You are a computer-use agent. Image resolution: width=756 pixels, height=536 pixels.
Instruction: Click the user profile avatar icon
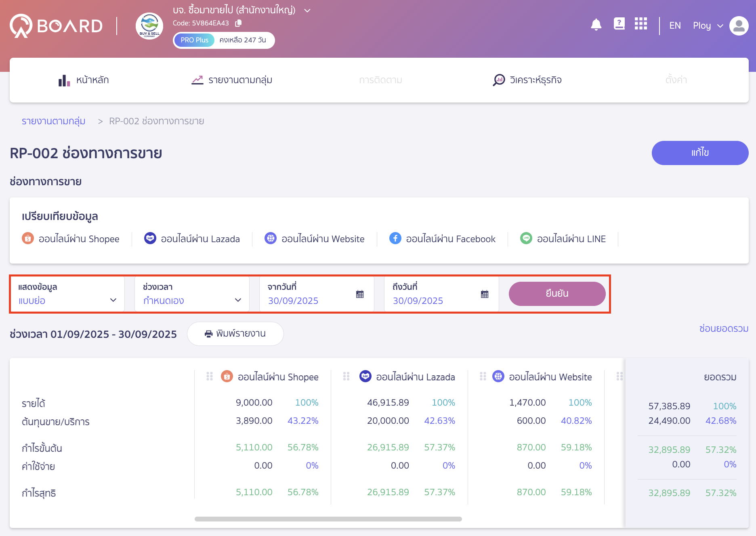(739, 26)
